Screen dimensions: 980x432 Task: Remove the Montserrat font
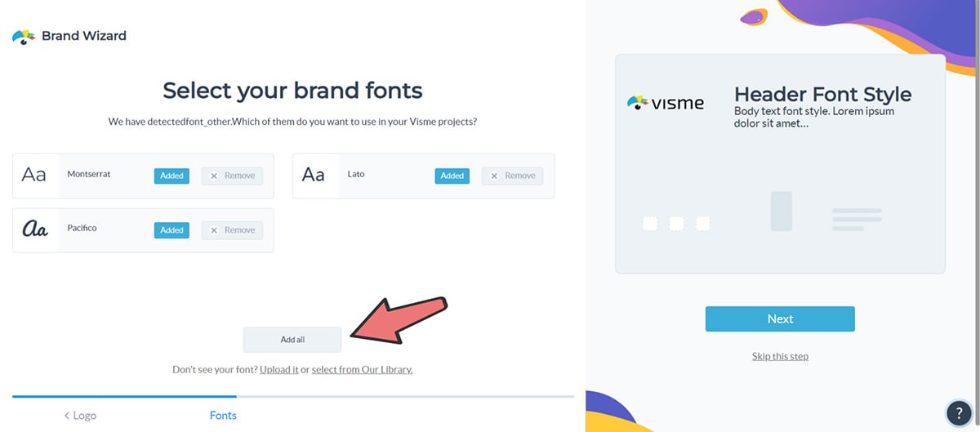point(232,176)
